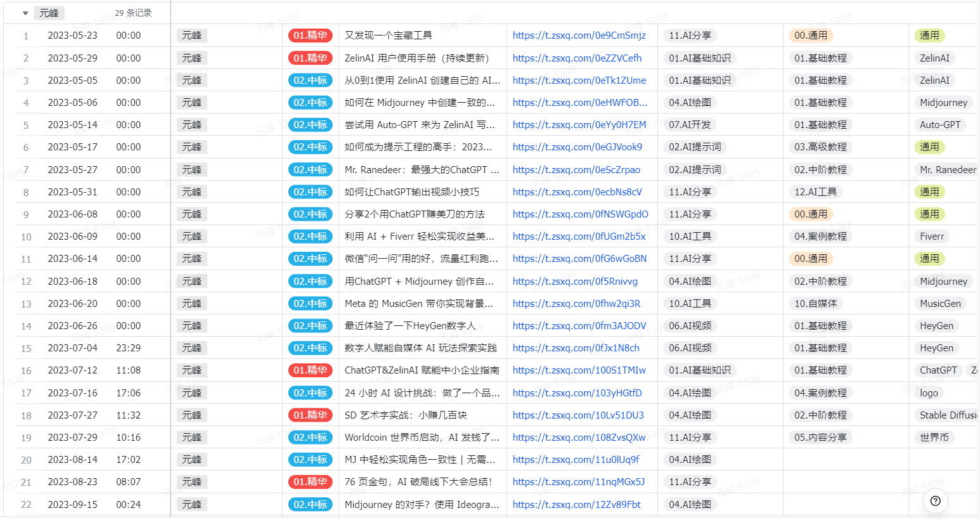The image size is (980, 520).
Task: Select the 02.中标 tag in the 2023-09-15 row
Action: click(310, 505)
